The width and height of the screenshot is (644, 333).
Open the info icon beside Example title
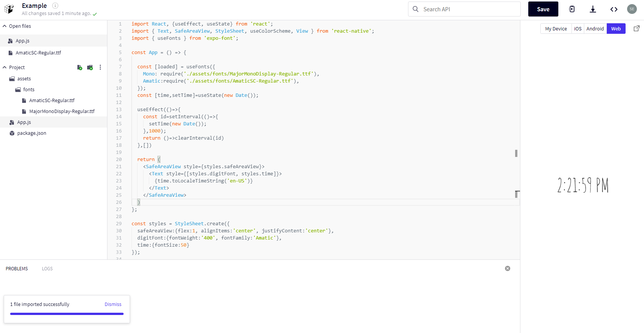click(x=55, y=6)
